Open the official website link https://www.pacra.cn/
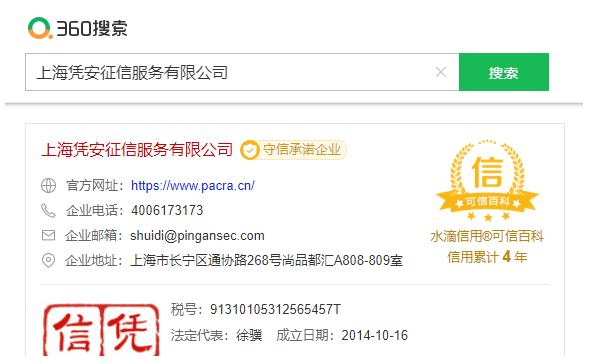Screen dimensions: 590x364 pyautogui.click(x=193, y=186)
